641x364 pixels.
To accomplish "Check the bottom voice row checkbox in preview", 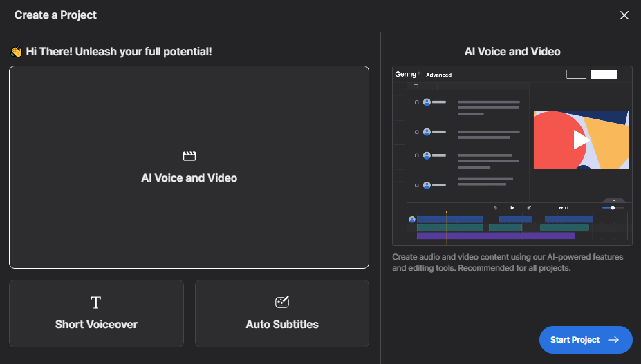I will pos(416,185).
